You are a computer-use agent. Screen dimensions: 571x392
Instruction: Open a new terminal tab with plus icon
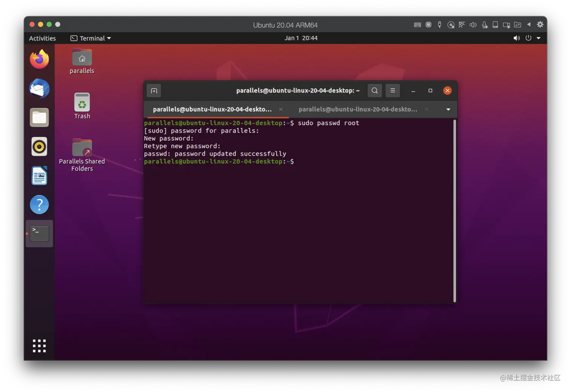coord(154,91)
